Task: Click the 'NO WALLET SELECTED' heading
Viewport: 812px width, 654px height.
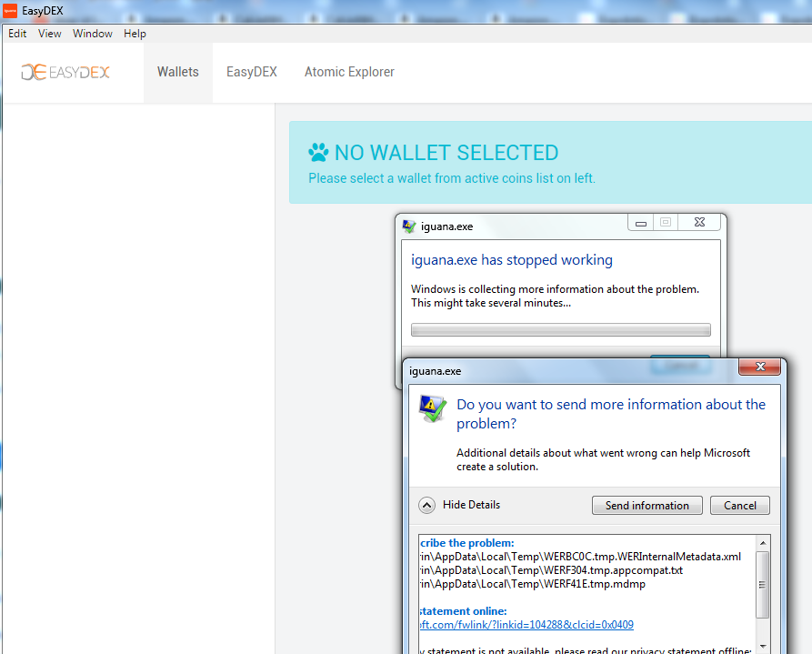Action: click(446, 153)
